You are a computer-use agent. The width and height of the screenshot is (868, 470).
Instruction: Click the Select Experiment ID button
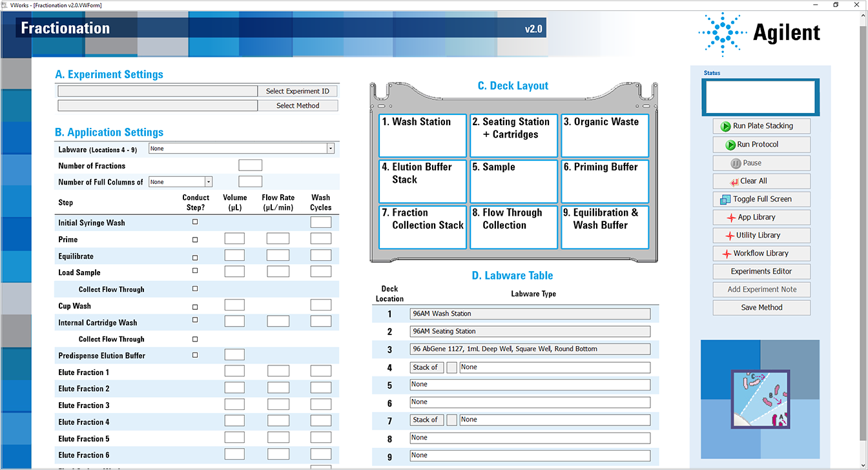[298, 91]
